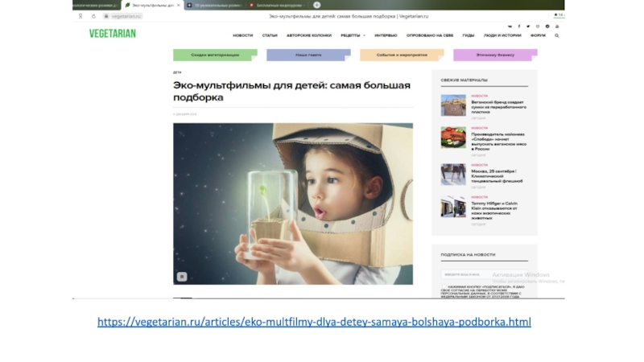
Task: Switch to the Бесплатные видеоуроки tab
Action: click(278, 6)
